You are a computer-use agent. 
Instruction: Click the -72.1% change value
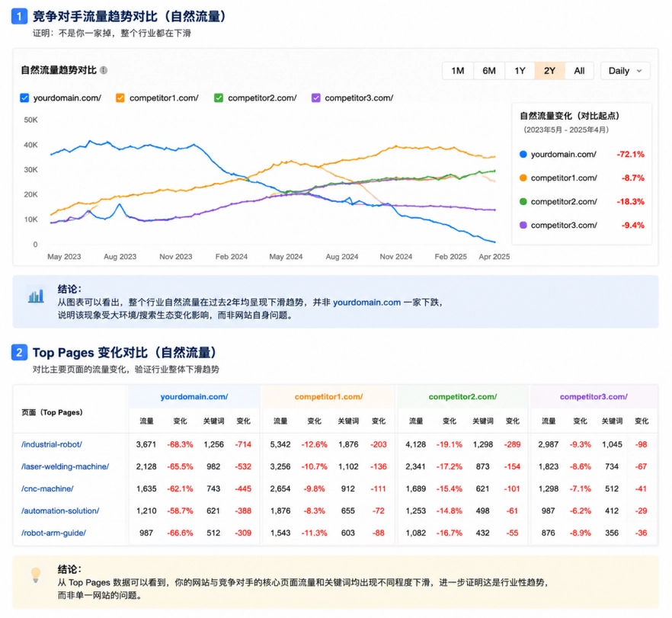(x=630, y=154)
